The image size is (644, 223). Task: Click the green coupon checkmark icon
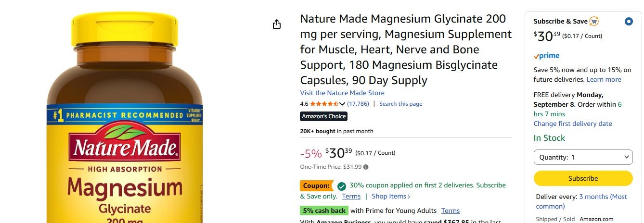pos(342,186)
